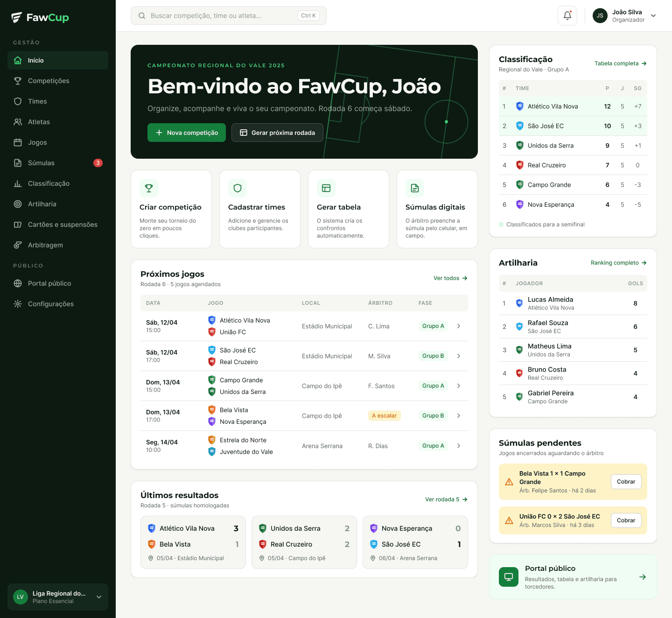672x618 pixels.
Task: Open Jogos in the sidebar
Action: tap(58, 142)
